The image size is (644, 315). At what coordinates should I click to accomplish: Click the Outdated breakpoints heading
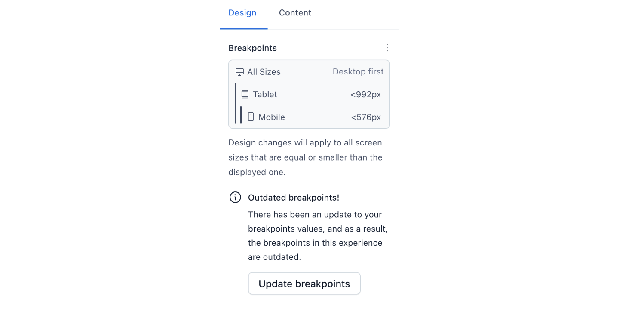click(294, 197)
